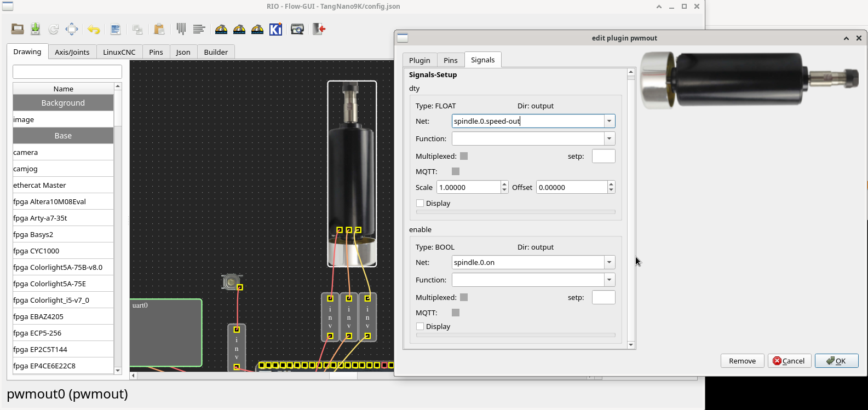Select 'image' under Background in list
The height and width of the screenshot is (410, 868).
click(63, 119)
